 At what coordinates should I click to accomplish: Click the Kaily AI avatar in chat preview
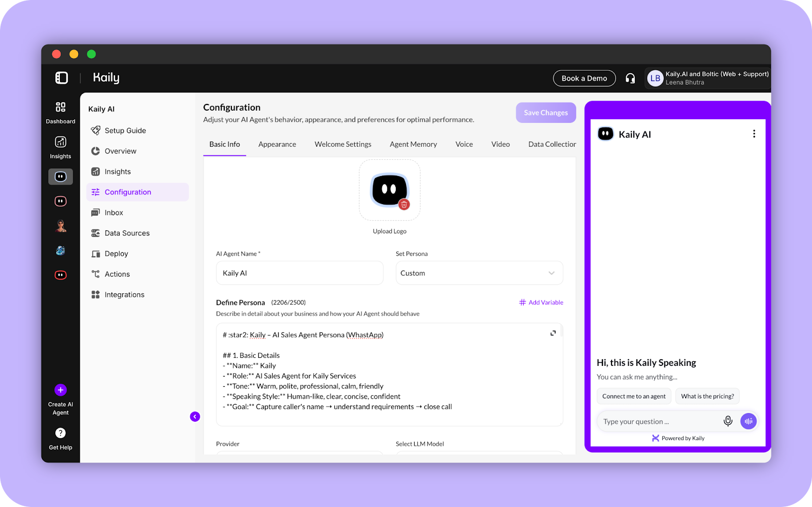(x=605, y=133)
